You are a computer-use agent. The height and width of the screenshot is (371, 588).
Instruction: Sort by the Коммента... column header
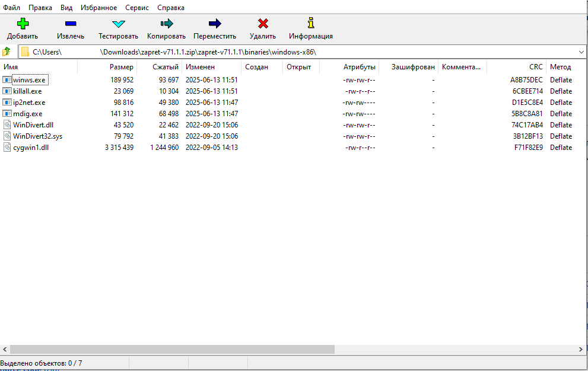(462, 67)
